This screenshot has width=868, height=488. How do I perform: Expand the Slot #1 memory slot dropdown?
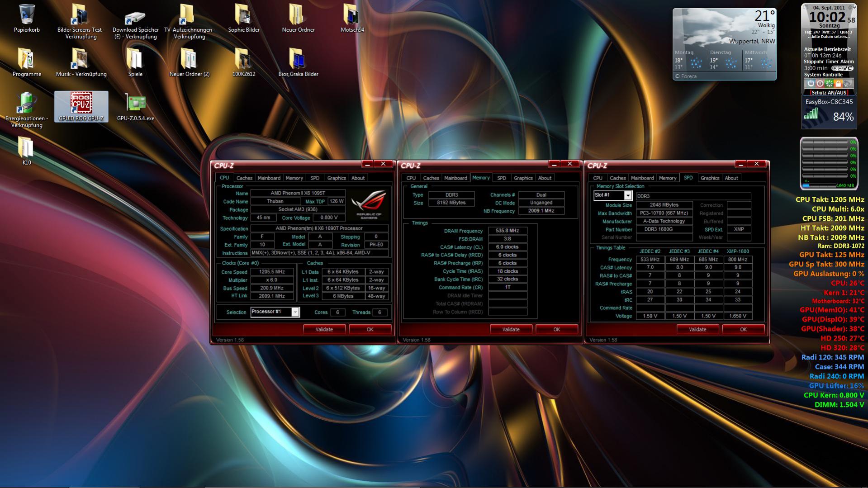628,195
